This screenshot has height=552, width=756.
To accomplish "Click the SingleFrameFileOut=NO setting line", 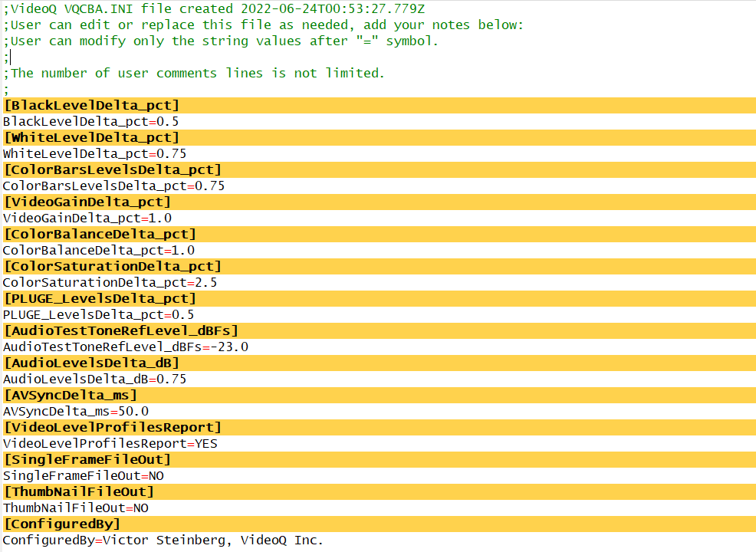I will [x=83, y=475].
